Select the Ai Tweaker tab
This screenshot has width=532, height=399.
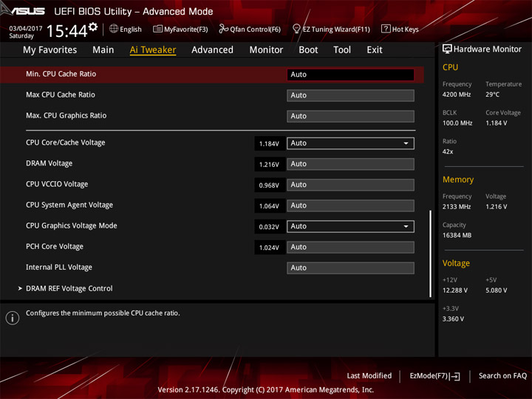tap(153, 50)
